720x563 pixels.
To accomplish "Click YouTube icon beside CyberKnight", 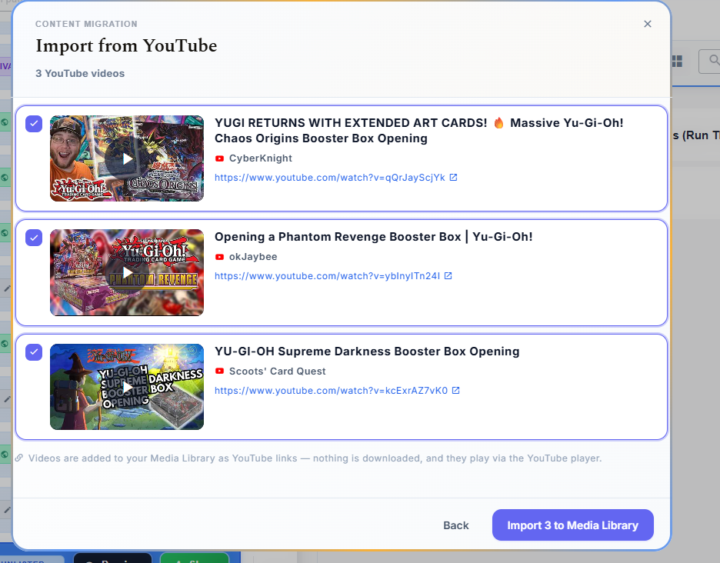I will click(x=219, y=158).
